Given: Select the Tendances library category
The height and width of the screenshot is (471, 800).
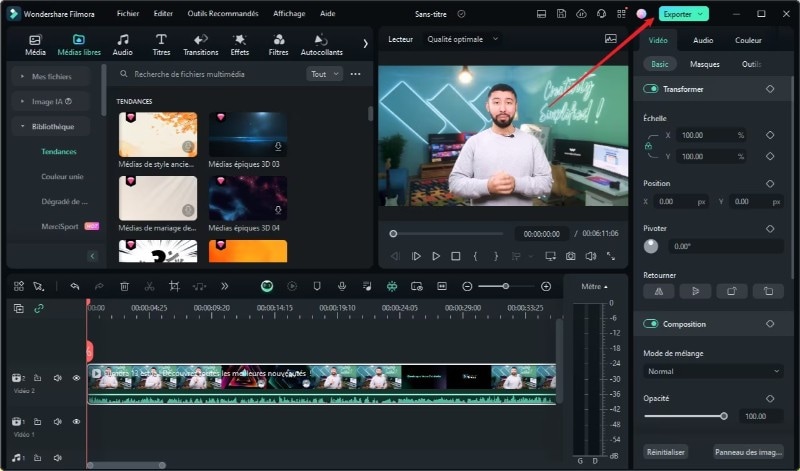Looking at the screenshot, I should point(59,152).
